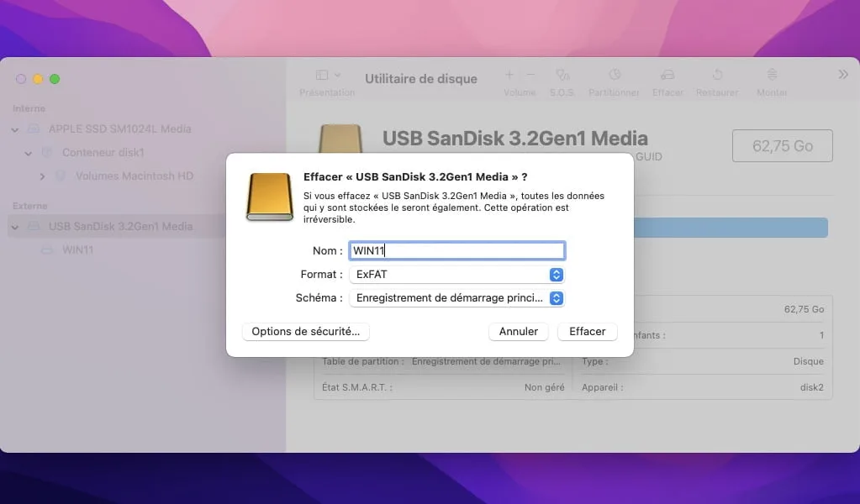
Task: Click the Utilitaire de disque window title
Action: click(421, 79)
